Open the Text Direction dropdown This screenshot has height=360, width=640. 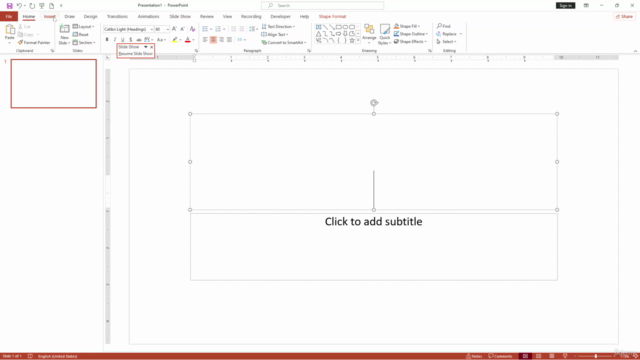278,27
